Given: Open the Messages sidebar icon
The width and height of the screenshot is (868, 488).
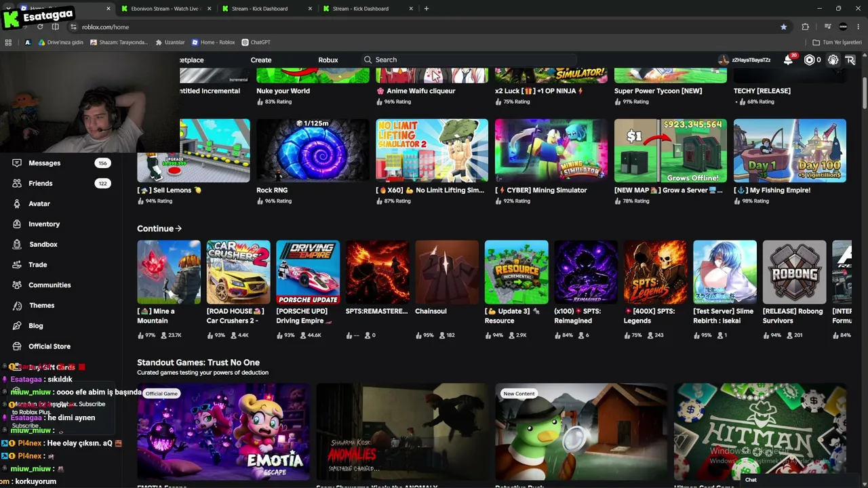Looking at the screenshot, I should [16, 163].
